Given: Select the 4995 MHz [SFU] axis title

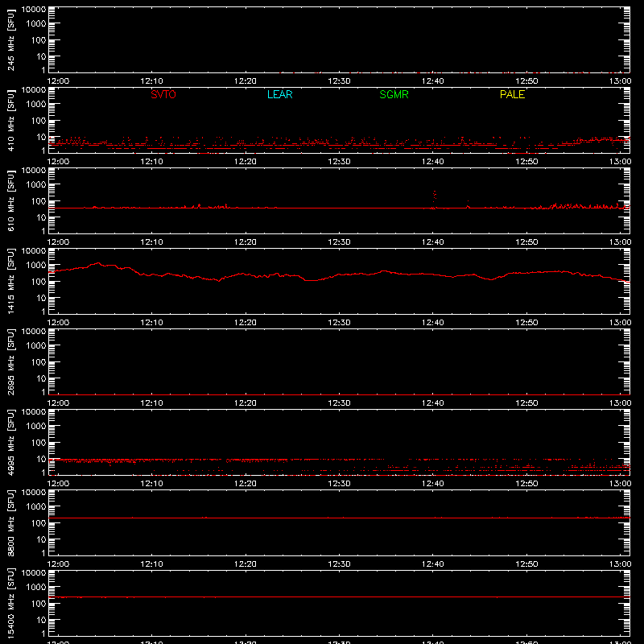Looking at the screenshot, I should click(x=10, y=442).
